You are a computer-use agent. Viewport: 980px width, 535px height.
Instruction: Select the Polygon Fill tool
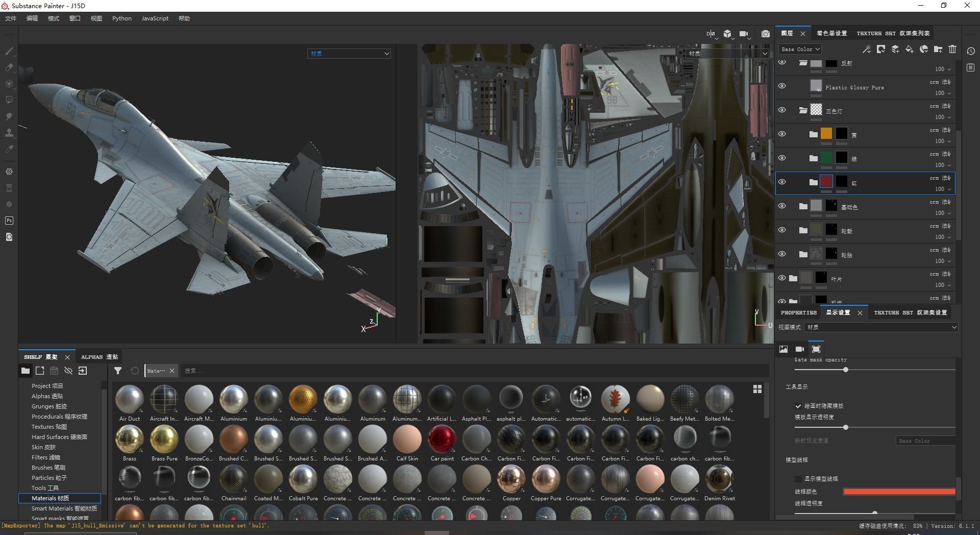tap(9, 100)
